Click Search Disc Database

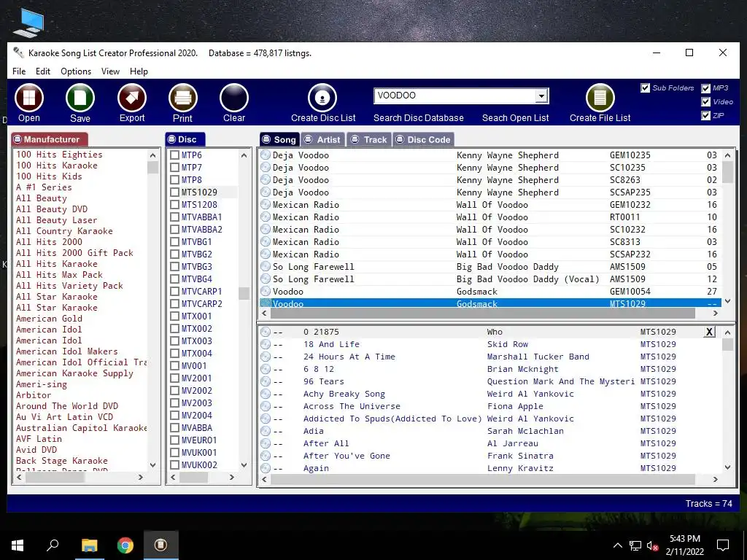pyautogui.click(x=418, y=118)
